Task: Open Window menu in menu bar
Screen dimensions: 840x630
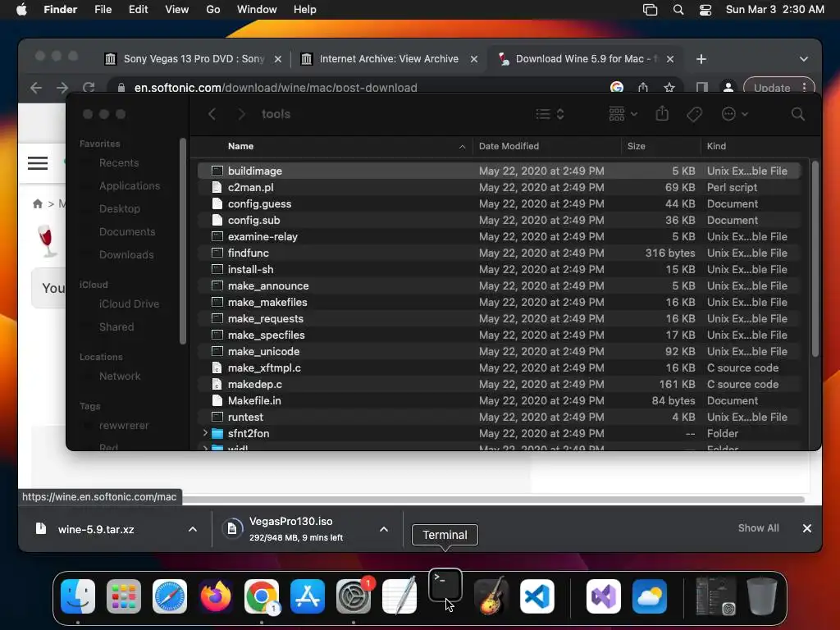Action: click(x=257, y=10)
